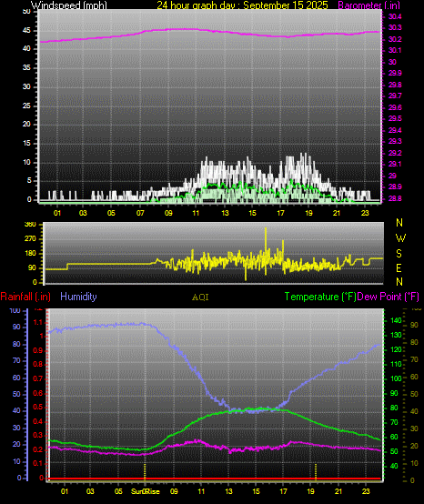
Task: Click the 29.2 barometer scale value
Action: pos(395,153)
